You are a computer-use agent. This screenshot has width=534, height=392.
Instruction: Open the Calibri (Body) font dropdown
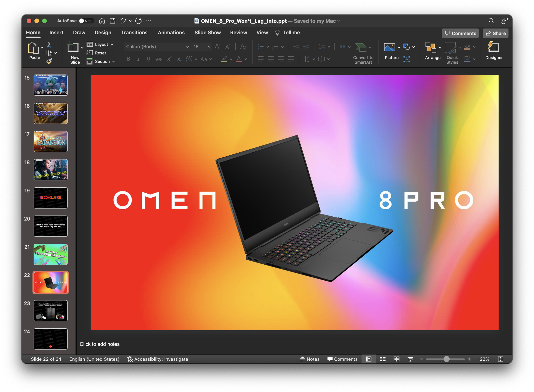click(x=187, y=47)
